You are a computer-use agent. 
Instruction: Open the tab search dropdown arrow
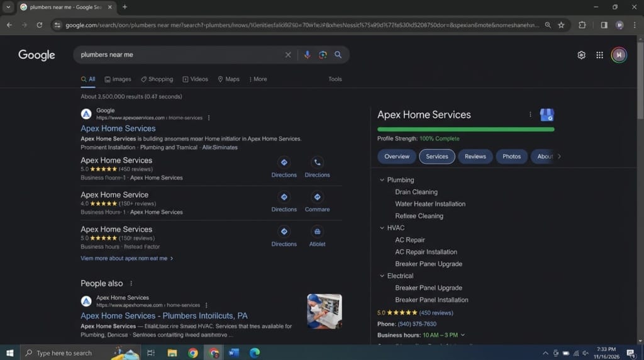pyautogui.click(x=8, y=7)
